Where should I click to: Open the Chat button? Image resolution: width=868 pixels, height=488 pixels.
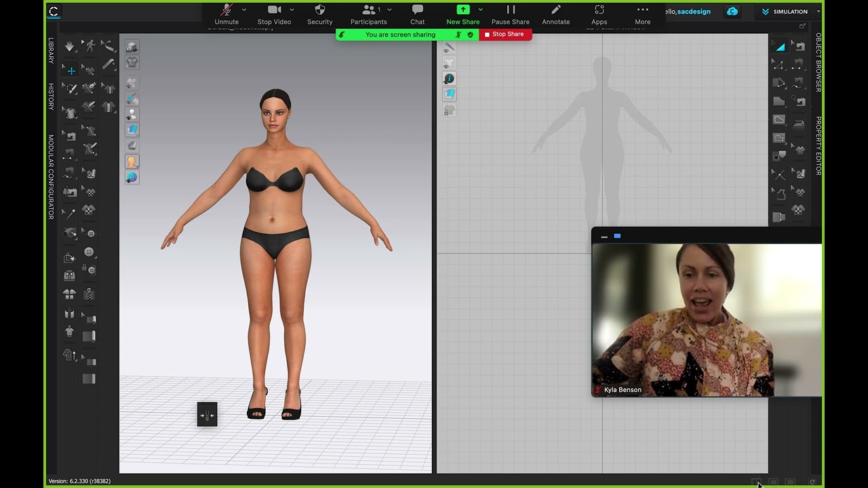click(x=418, y=15)
